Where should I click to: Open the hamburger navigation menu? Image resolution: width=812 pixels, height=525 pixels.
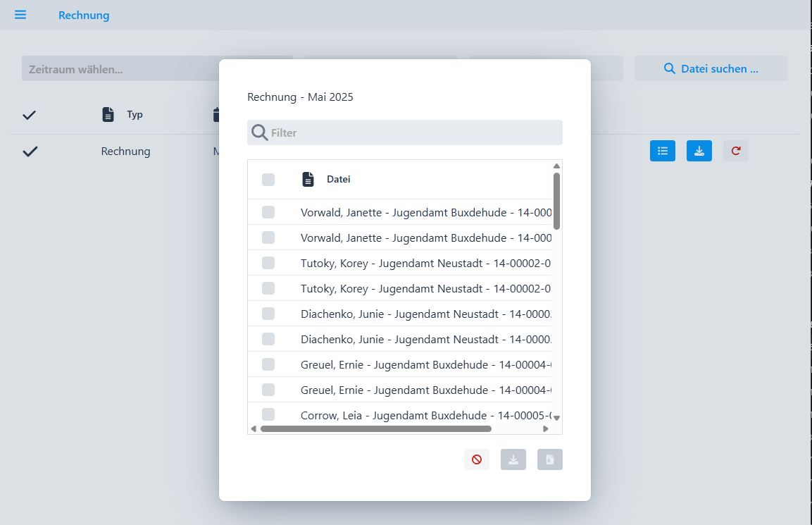(20, 15)
